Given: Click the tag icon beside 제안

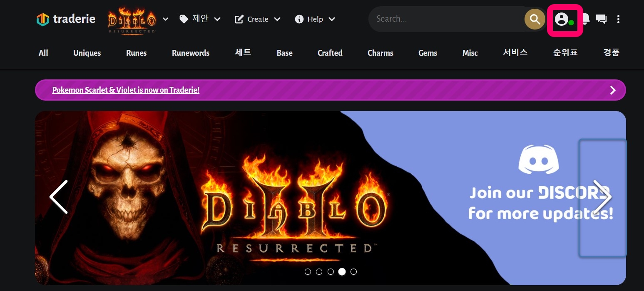Looking at the screenshot, I should tap(184, 19).
